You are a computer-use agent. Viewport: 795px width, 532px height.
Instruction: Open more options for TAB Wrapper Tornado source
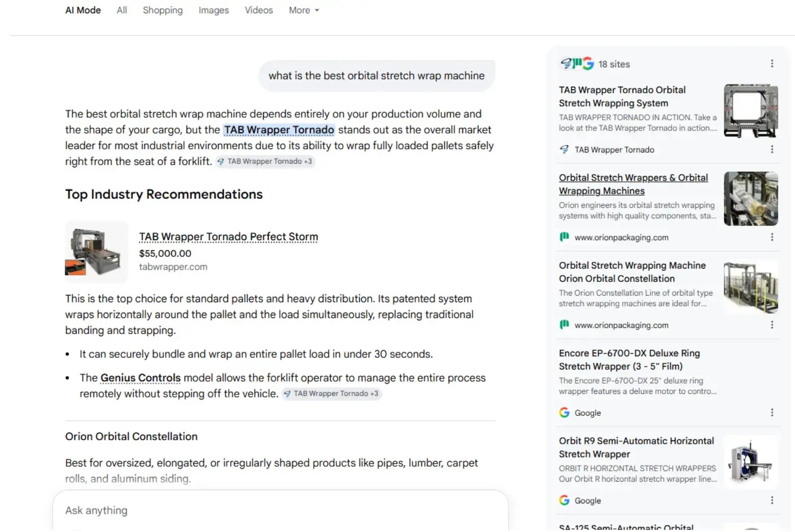click(772, 149)
